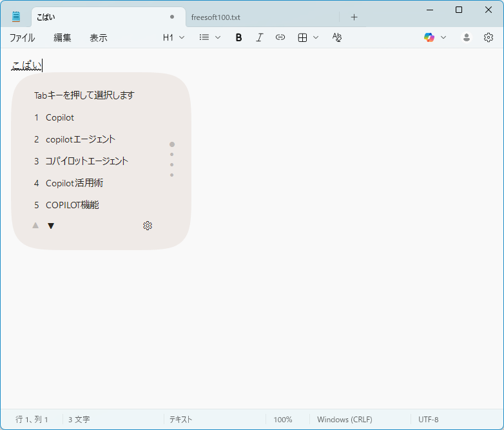Open Notepad settings gear icon
Viewport: 504px width, 430px height.
pyautogui.click(x=489, y=37)
